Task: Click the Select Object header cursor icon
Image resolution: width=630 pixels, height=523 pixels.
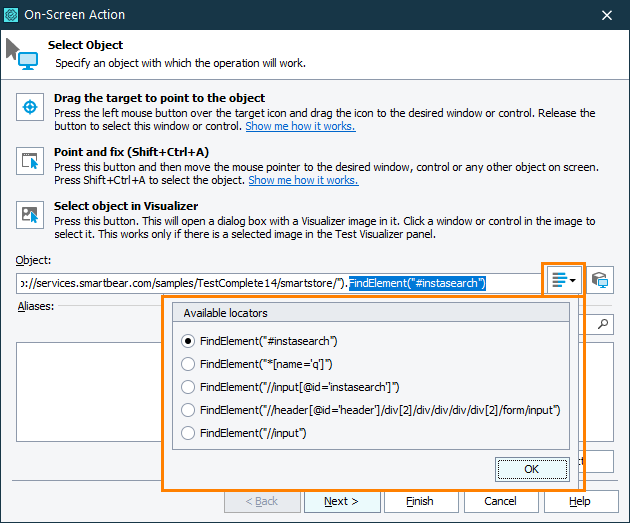Action: 22,54
